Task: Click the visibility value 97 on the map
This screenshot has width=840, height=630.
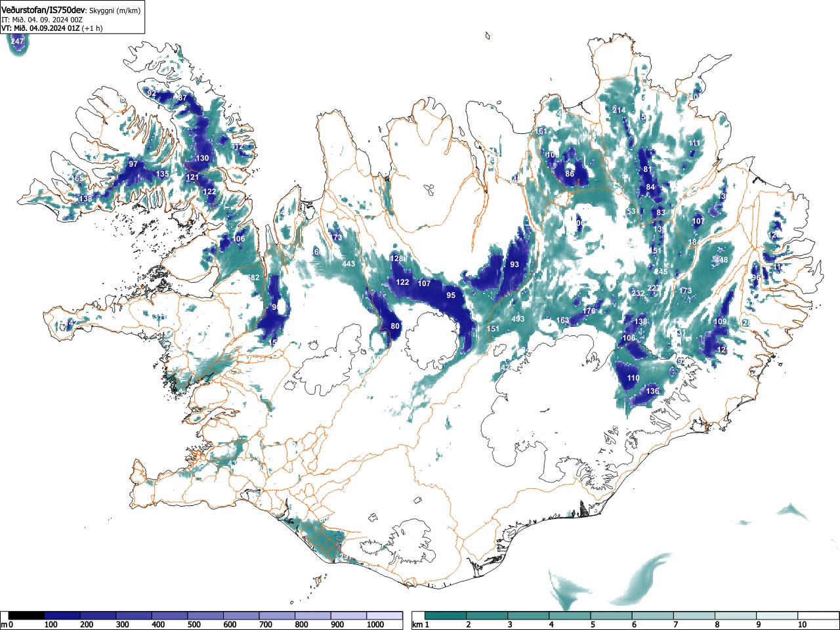Action: (133, 164)
